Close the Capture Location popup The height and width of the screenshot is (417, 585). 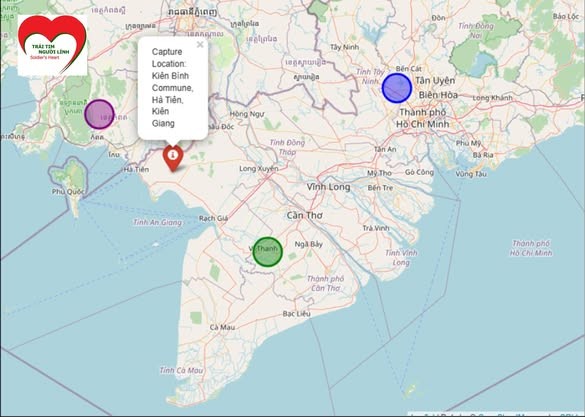click(200, 44)
